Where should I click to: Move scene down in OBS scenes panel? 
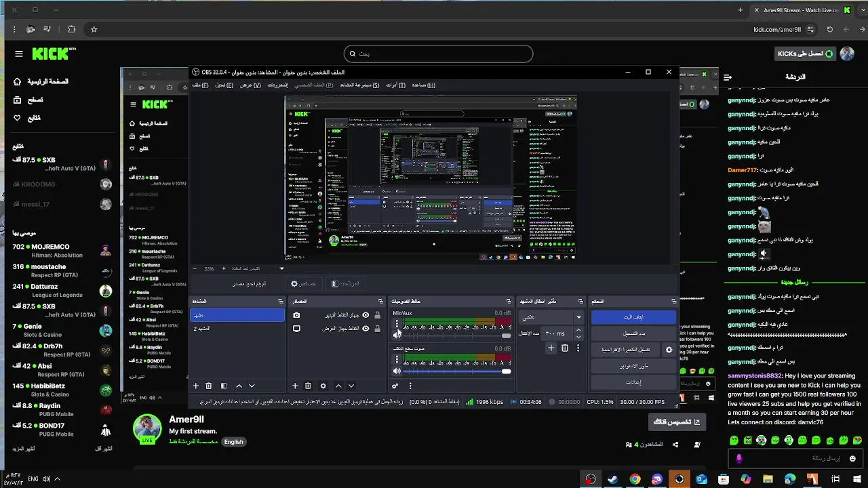point(252,386)
